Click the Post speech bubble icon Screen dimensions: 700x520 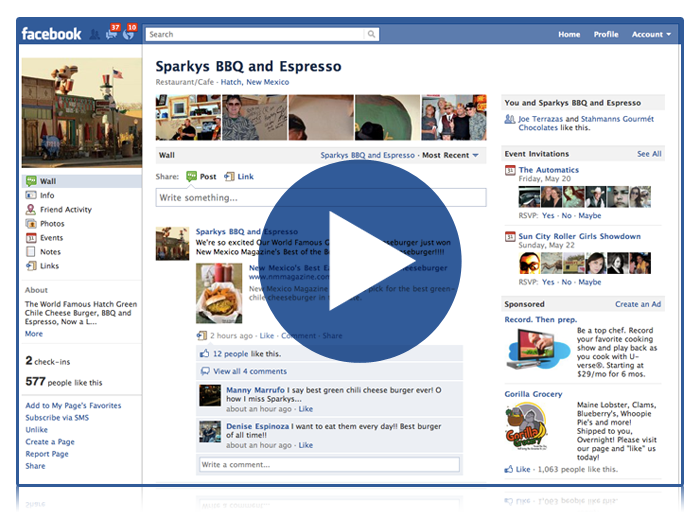[192, 176]
